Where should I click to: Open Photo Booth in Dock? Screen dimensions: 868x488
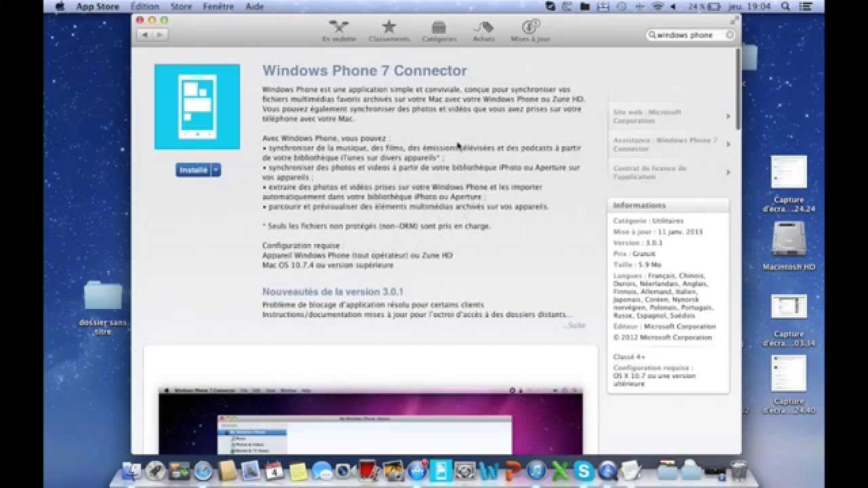[x=369, y=471]
